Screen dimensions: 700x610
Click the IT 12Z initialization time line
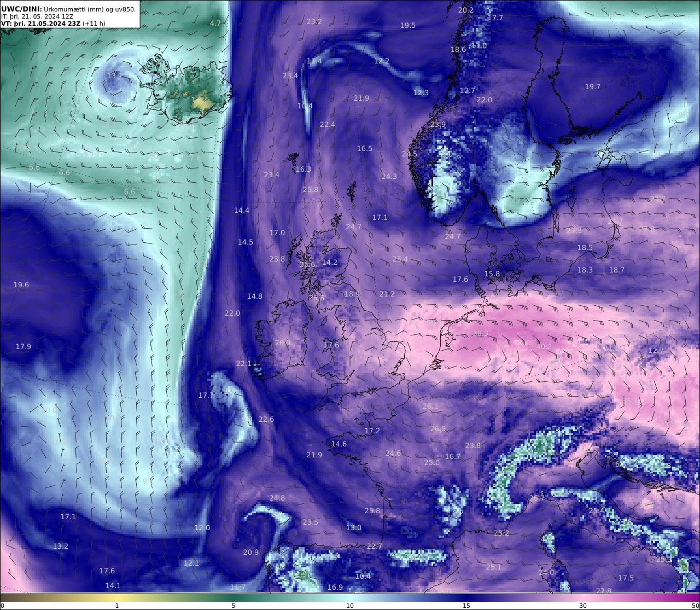point(37,16)
